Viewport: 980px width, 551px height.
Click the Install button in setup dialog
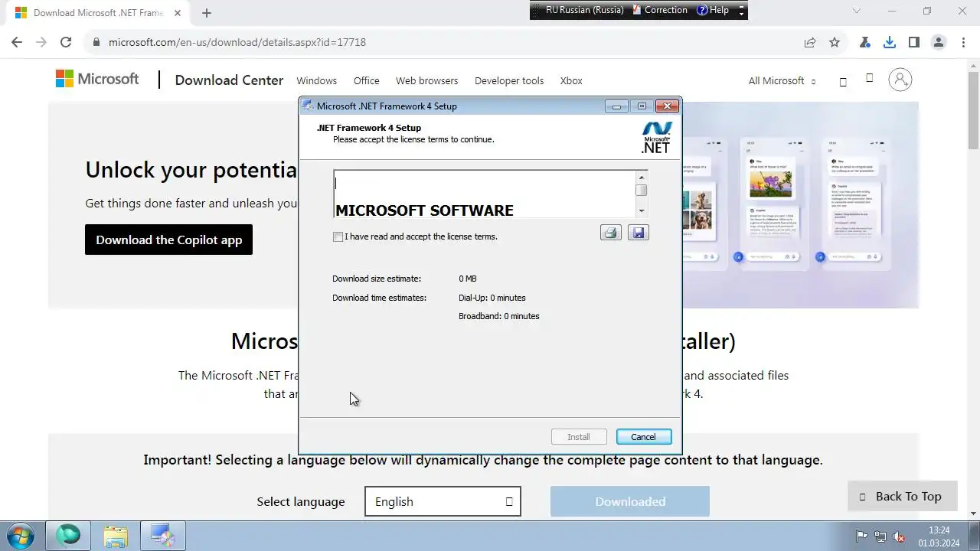tap(579, 437)
